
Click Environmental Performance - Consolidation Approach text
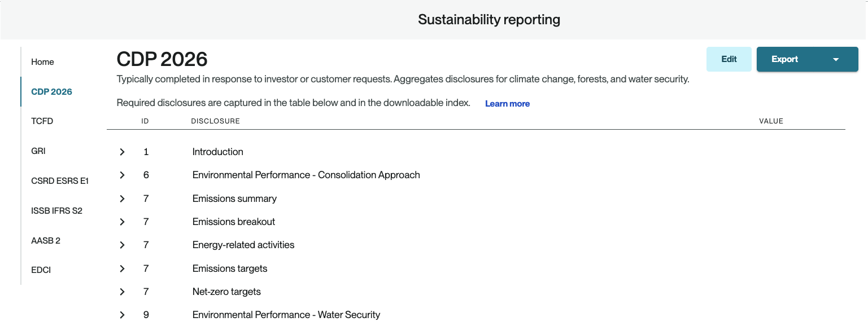pyautogui.click(x=306, y=175)
